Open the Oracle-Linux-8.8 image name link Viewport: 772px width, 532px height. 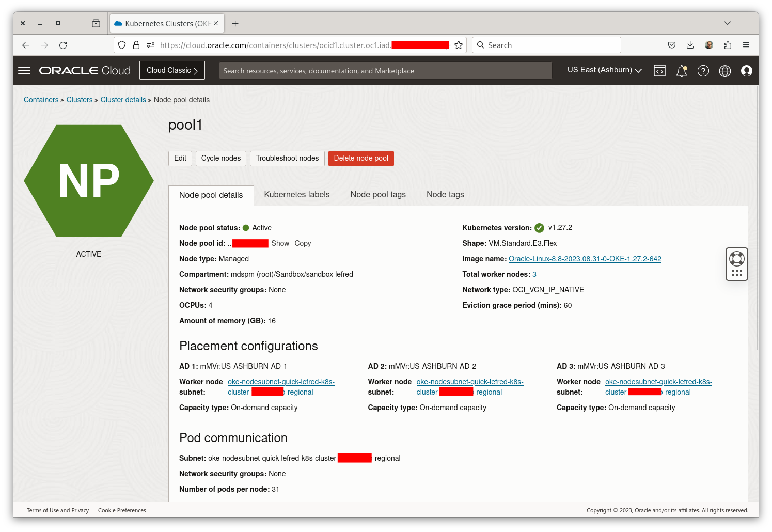(x=585, y=259)
